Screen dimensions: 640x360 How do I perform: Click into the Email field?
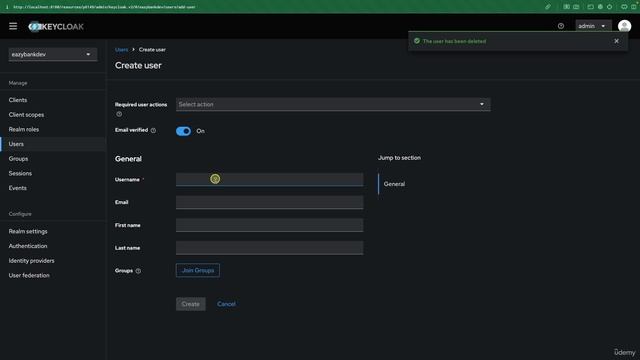(x=269, y=202)
